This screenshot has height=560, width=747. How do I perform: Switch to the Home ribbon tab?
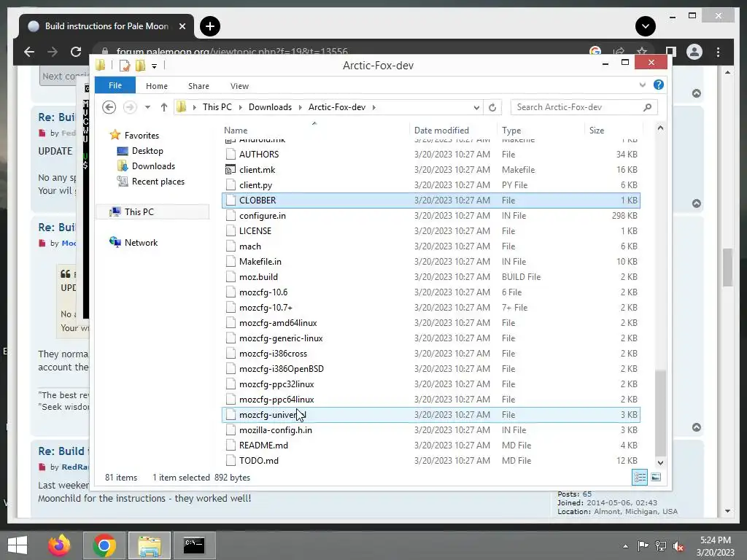coord(157,86)
